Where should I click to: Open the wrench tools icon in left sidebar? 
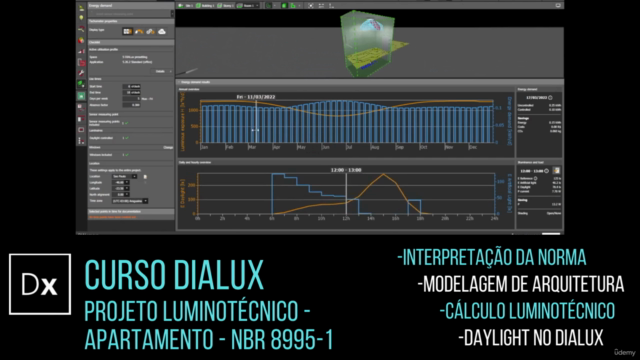(x=81, y=73)
